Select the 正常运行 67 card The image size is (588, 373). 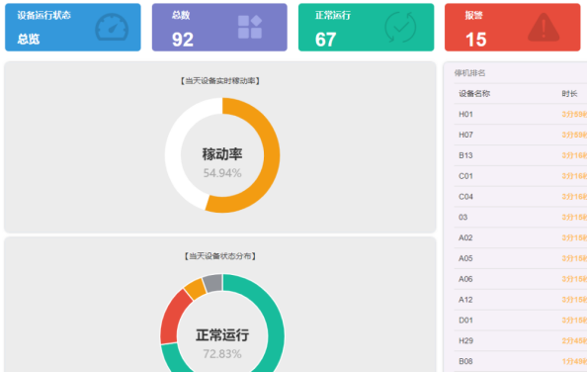[x=366, y=28]
